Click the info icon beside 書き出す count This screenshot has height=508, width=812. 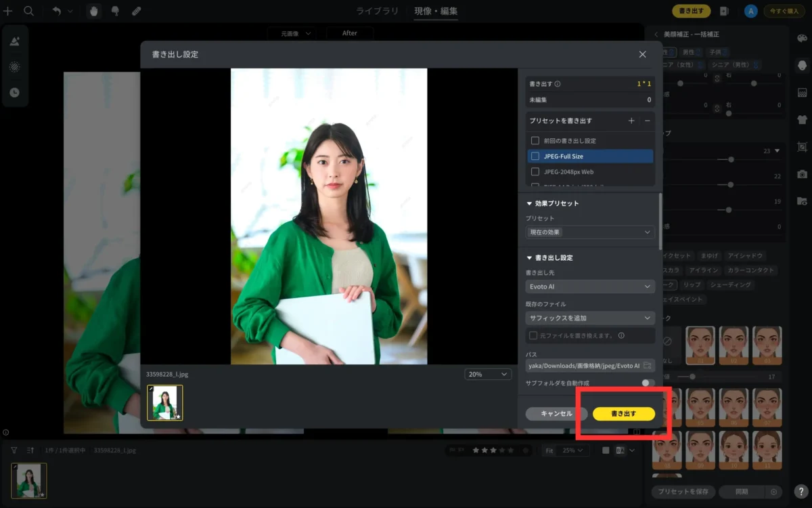click(558, 84)
